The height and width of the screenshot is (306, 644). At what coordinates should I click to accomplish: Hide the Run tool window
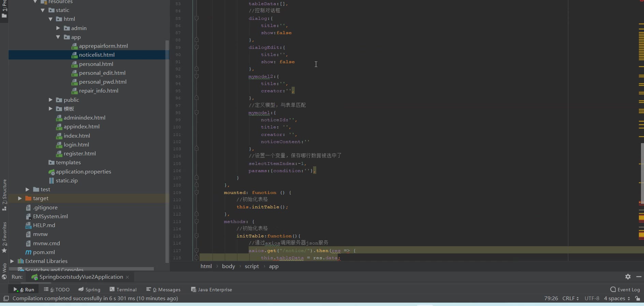[639, 277]
